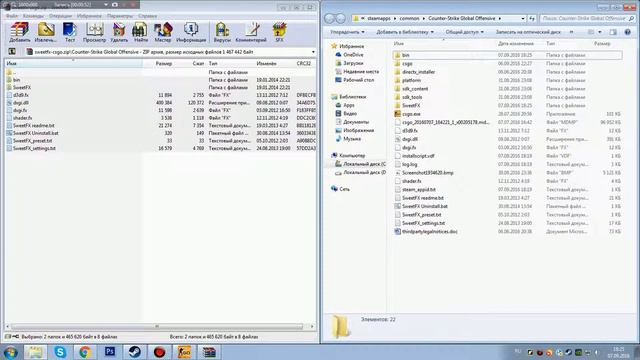Image resolution: width=640 pixels, height=360 pixels.
Task: Select SweetFX Uninstall.bat in WinRAR list
Action: [x=35, y=133]
